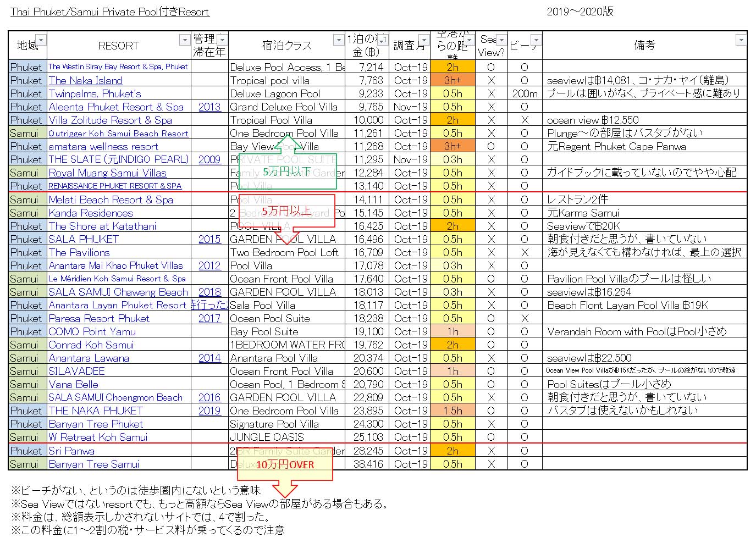Open The Pavilions resort link
The width and height of the screenshot is (756, 543).
[x=79, y=252]
